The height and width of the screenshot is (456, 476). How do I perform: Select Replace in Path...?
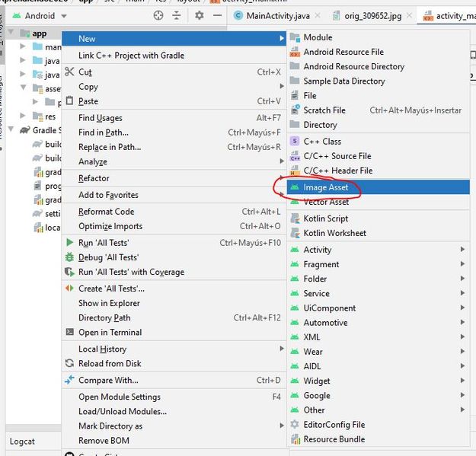point(174,147)
